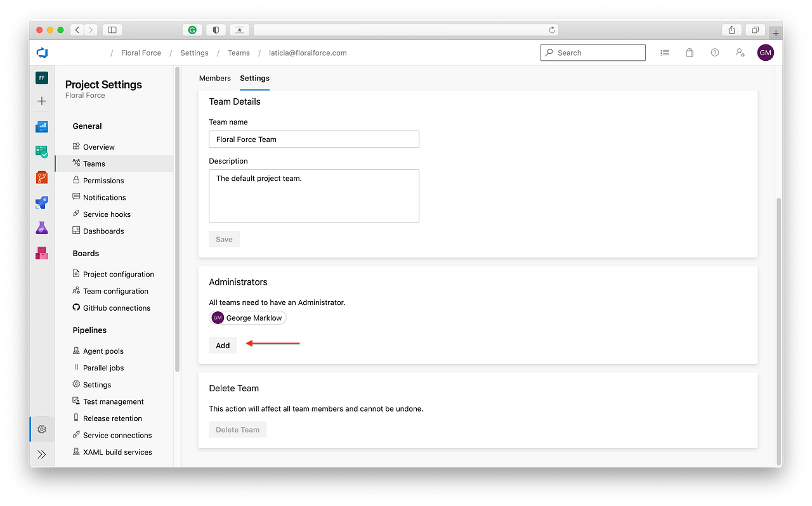This screenshot has height=506, width=812.
Task: Open Azure Artifacts from the sidebar
Action: coord(41,253)
